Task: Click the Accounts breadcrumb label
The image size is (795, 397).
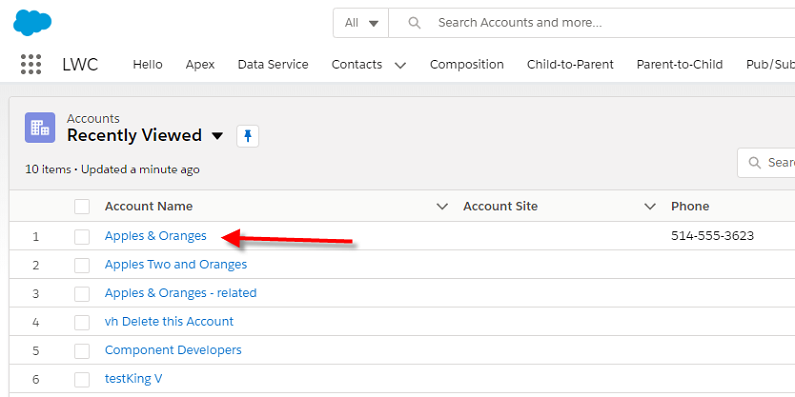Action: 93,119
